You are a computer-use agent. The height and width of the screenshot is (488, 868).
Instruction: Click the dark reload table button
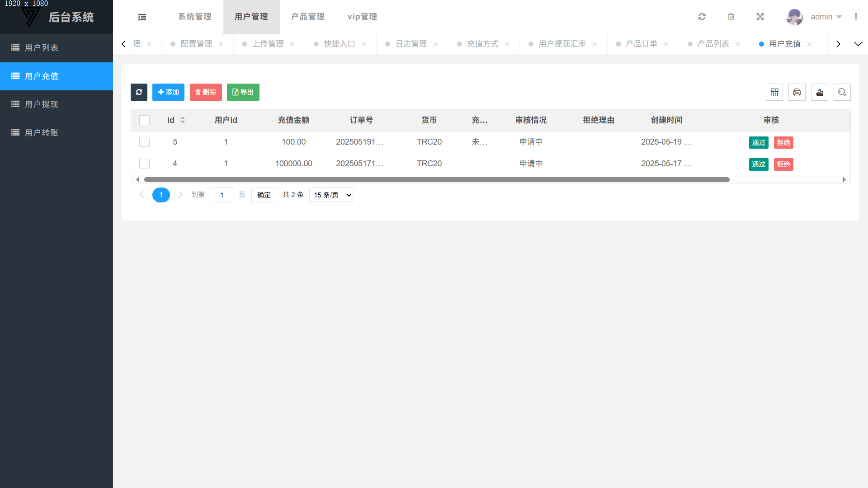[139, 92]
